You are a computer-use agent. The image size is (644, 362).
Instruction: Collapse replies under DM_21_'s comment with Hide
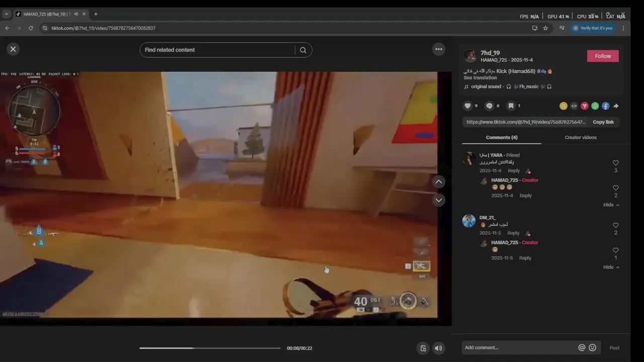click(x=611, y=267)
